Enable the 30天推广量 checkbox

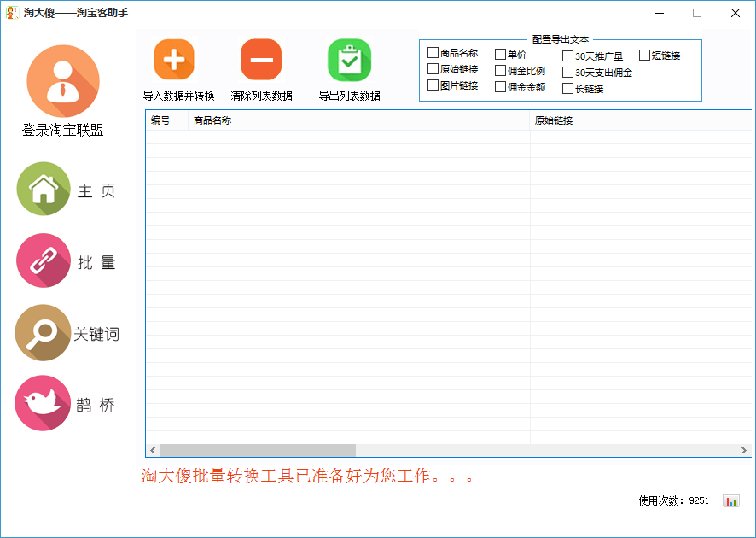click(x=567, y=56)
